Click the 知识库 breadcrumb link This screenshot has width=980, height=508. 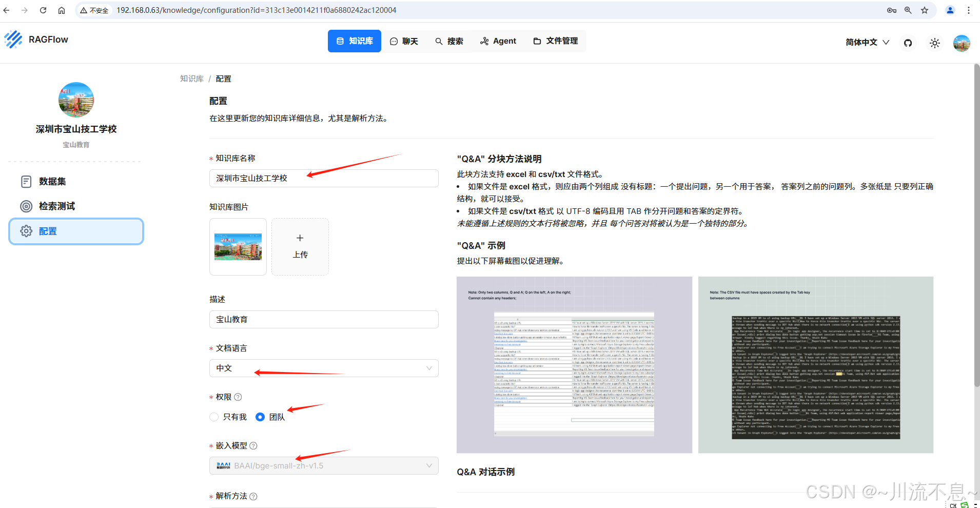tap(192, 79)
